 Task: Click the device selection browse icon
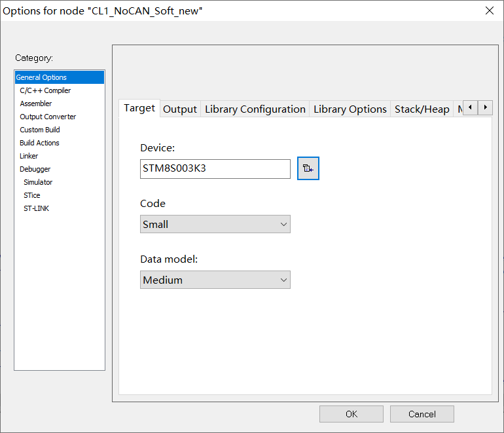(308, 168)
